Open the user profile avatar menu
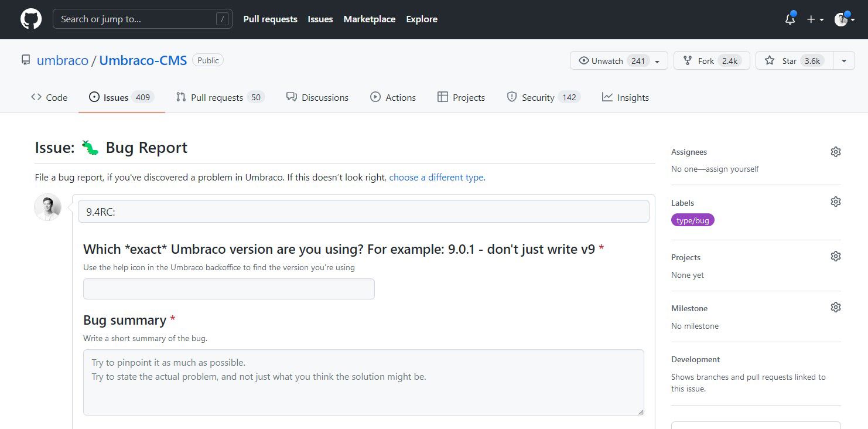 [844, 19]
